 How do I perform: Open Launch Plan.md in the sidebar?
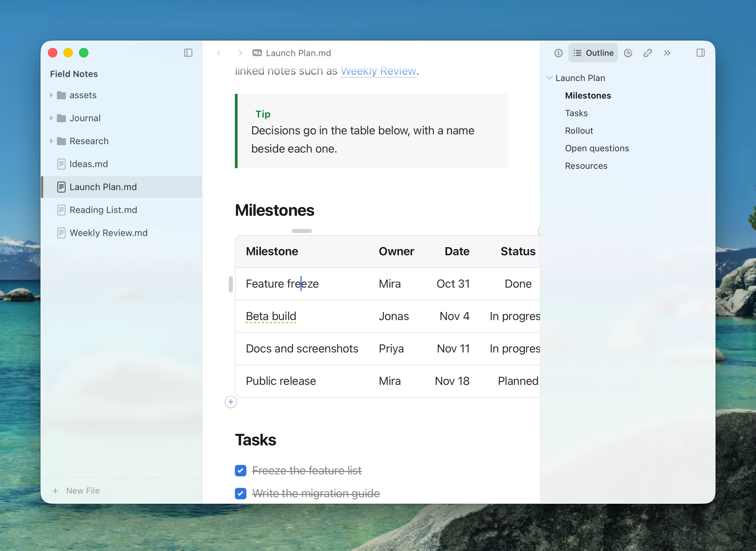122,187
